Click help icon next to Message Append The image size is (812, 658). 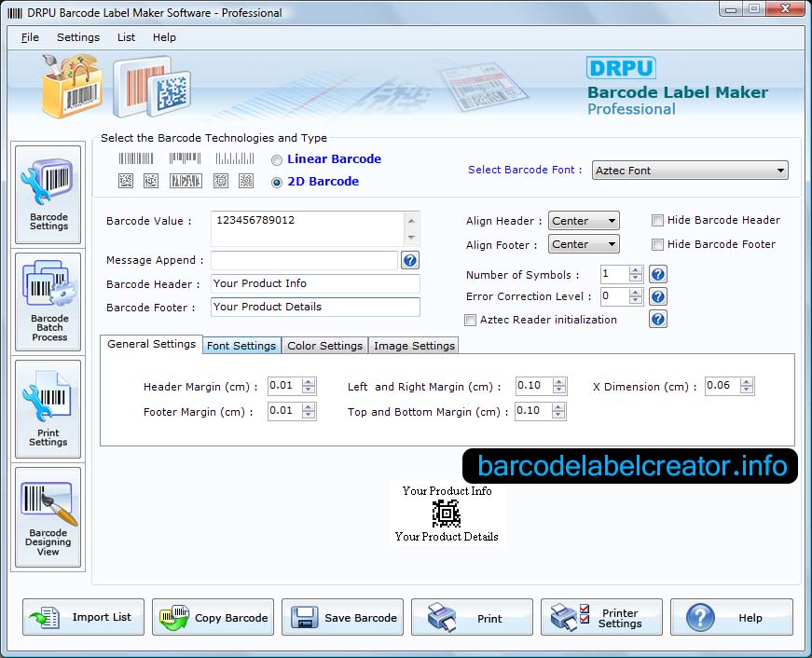[x=409, y=260]
